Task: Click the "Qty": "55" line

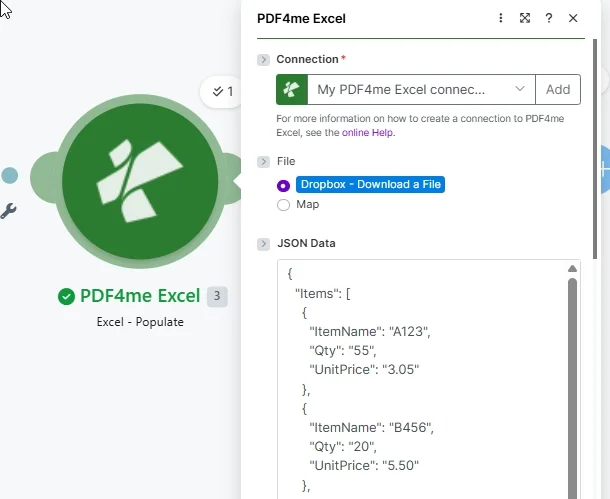Action: click(343, 350)
